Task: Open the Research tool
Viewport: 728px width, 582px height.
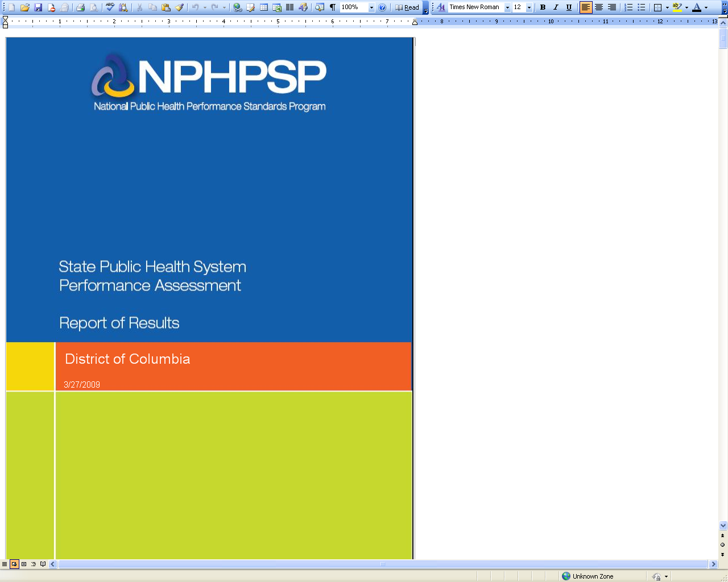Action: coord(123,7)
